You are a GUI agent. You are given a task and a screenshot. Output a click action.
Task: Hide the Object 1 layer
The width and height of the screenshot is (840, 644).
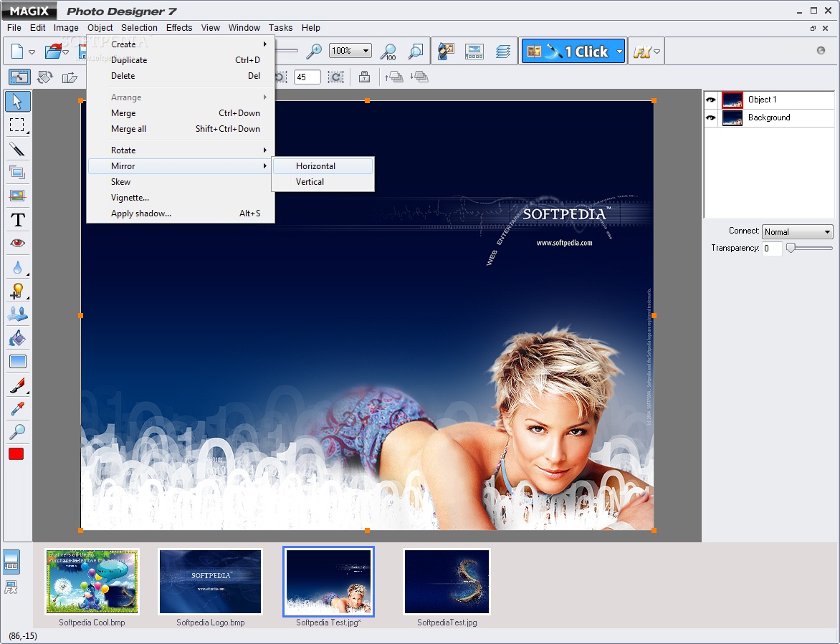coord(711,100)
